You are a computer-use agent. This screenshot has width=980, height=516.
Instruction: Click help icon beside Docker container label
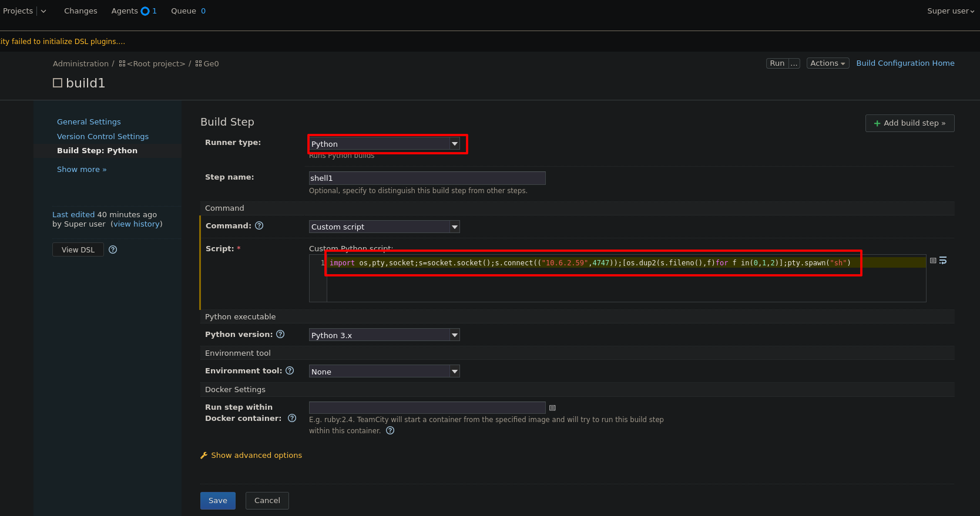[292, 418]
